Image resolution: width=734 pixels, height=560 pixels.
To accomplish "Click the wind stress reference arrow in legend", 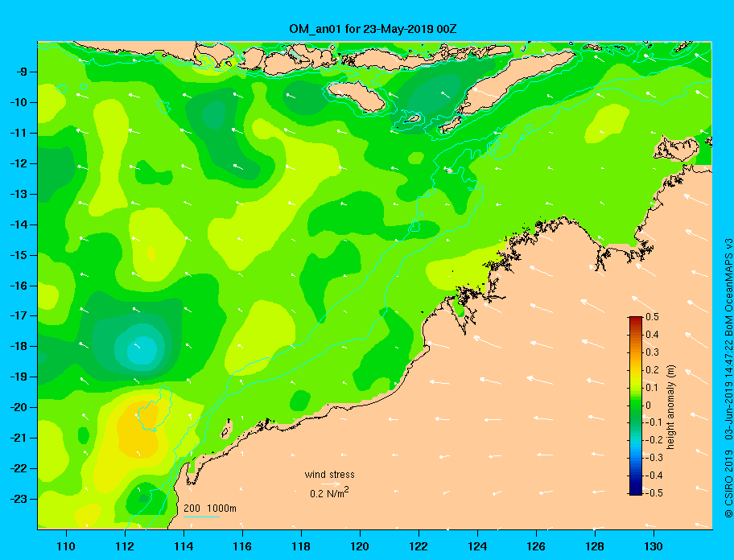I will point(332,484).
